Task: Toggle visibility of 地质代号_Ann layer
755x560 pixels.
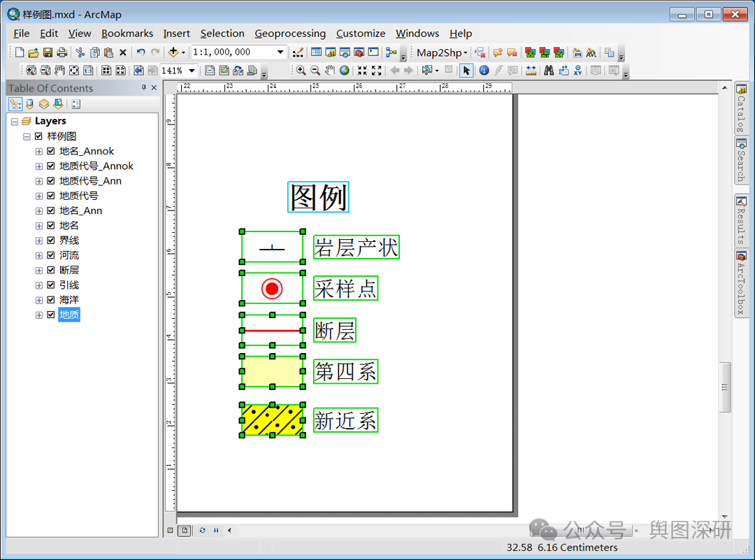Action: [50, 181]
